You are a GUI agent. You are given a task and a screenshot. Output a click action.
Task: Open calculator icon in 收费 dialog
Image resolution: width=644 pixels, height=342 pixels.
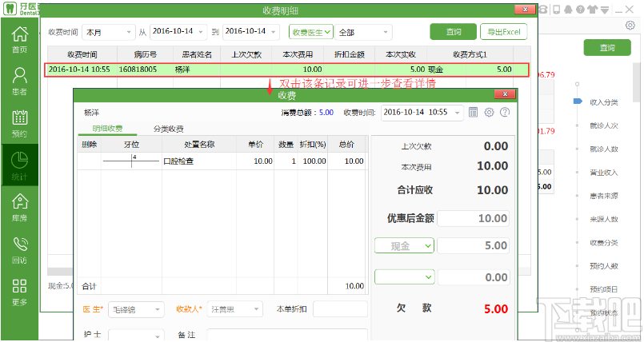(473, 112)
